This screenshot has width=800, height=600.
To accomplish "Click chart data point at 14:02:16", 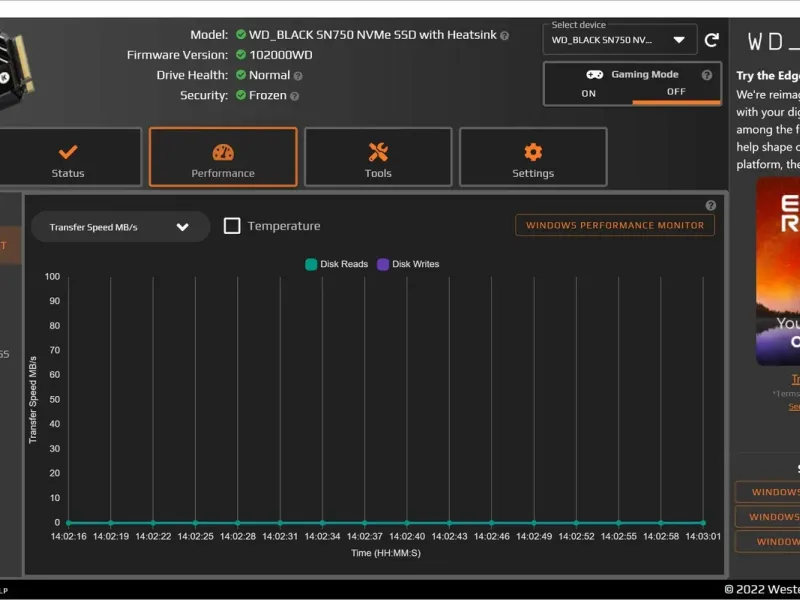I will click(x=68, y=523).
